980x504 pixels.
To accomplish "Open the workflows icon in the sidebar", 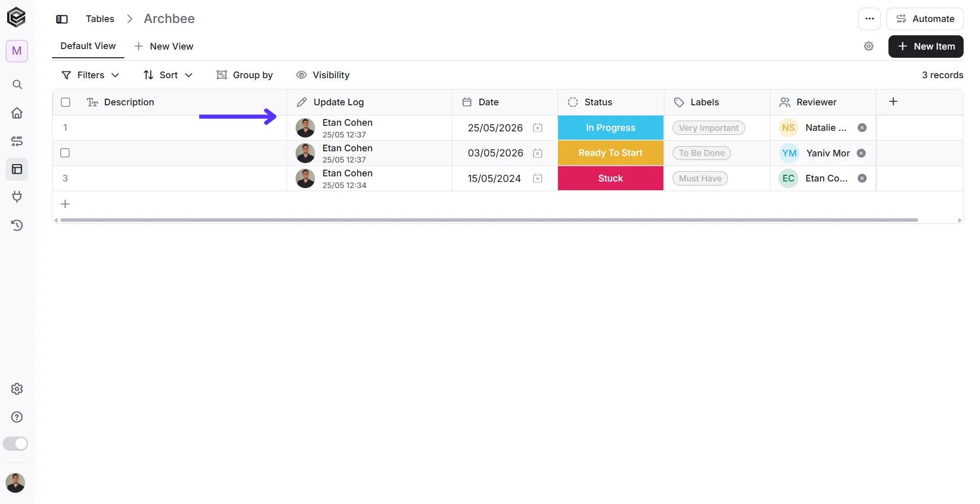I will pos(17,141).
